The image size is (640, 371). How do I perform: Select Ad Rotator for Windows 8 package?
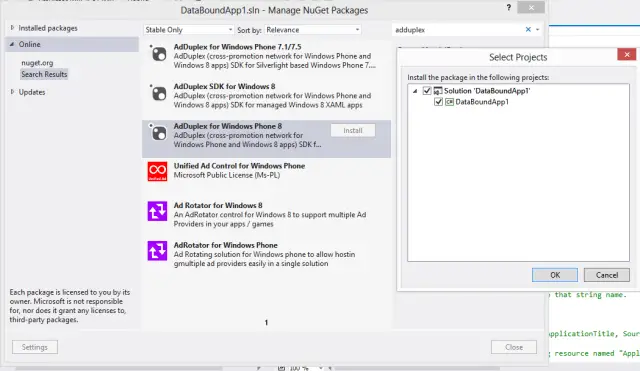click(x=266, y=215)
